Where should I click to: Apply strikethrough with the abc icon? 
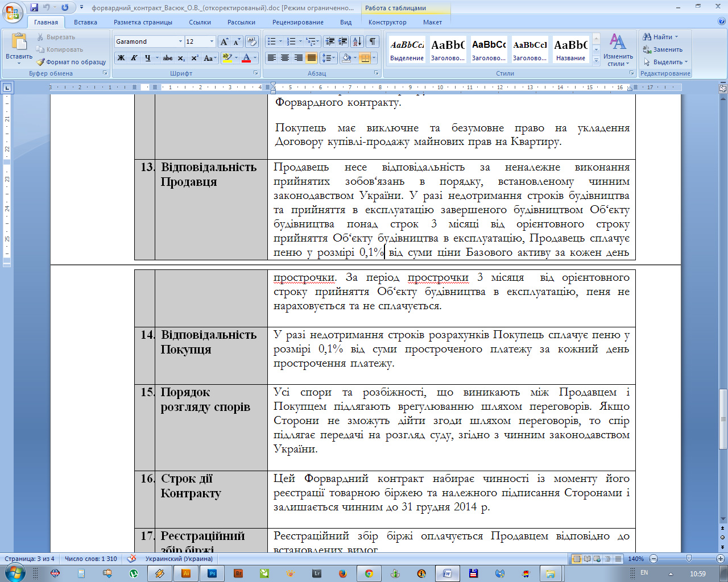pos(168,58)
